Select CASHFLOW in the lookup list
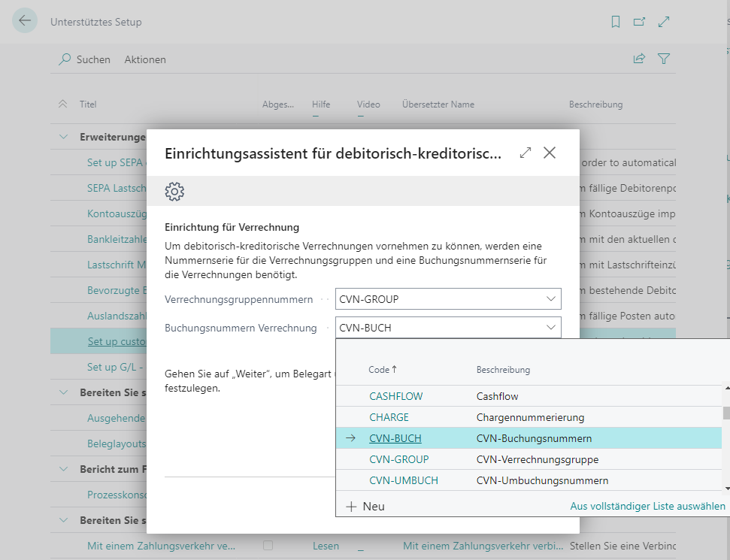 (395, 396)
